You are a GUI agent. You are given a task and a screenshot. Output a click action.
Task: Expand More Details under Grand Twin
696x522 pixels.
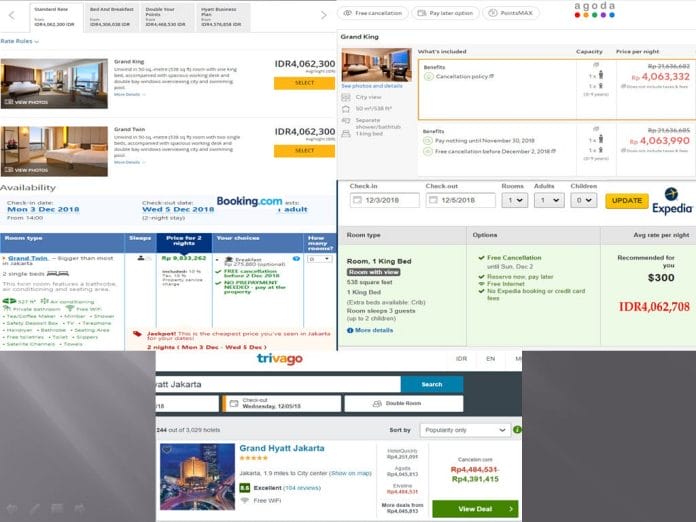[129, 162]
